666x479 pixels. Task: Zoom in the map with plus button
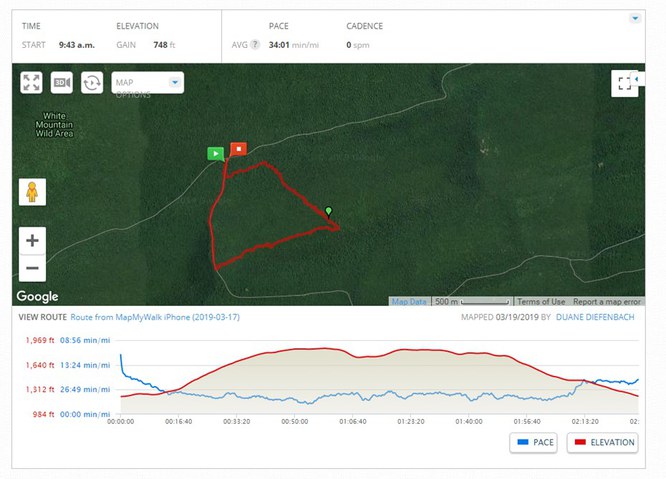32,240
